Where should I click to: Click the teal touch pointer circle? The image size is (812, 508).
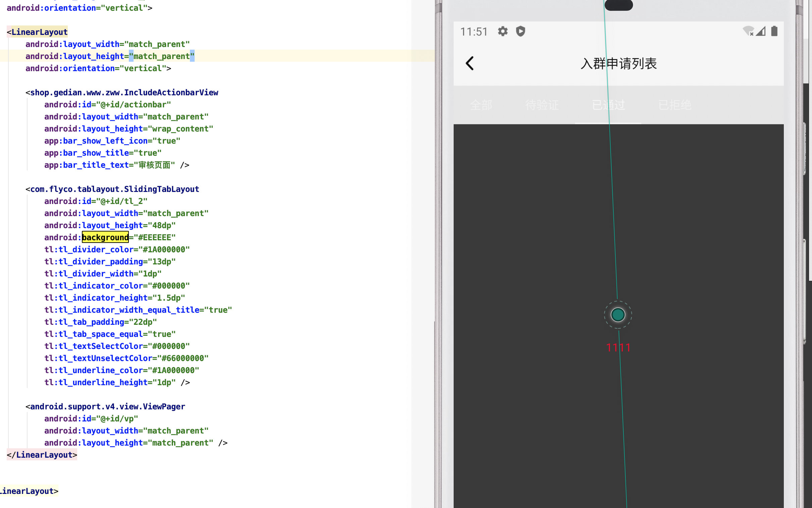pos(618,314)
